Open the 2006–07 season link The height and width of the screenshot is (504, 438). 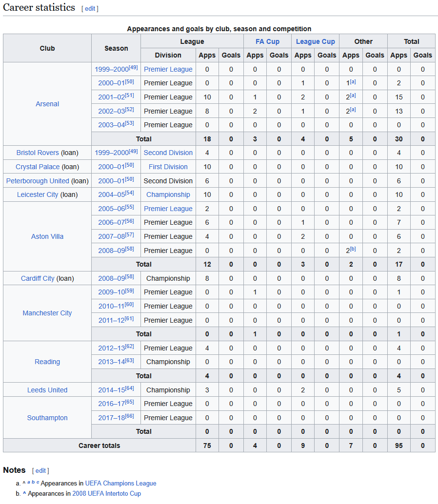coord(111,222)
